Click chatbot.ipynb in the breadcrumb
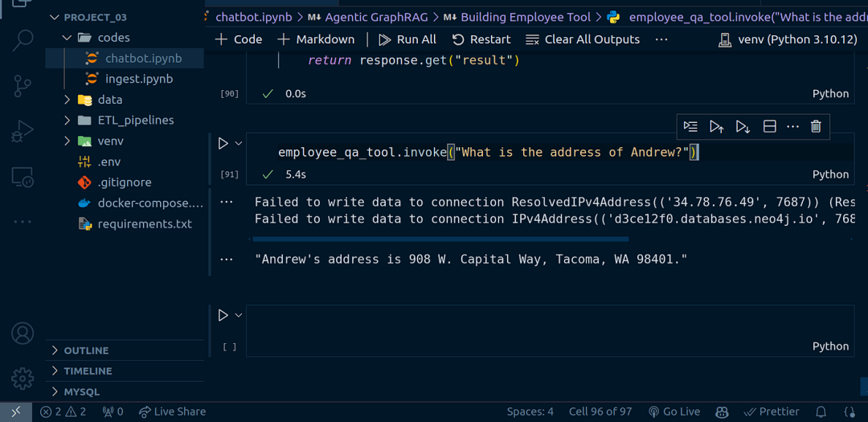Screen dimensions: 868x422 click(x=254, y=17)
